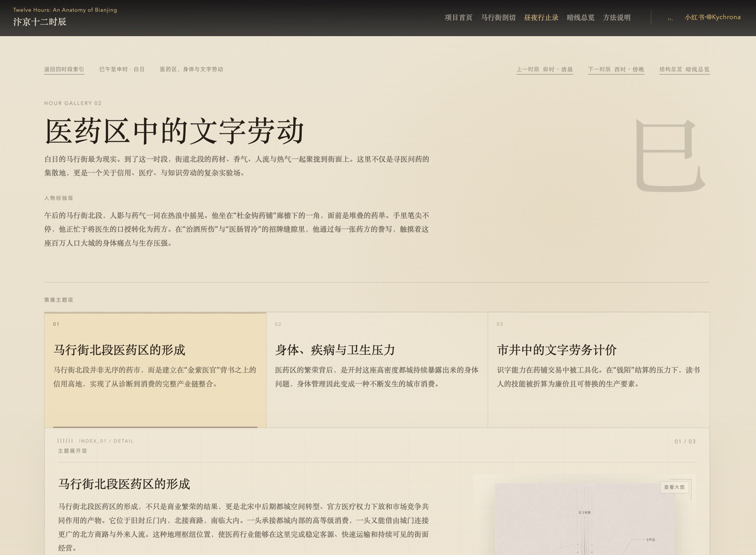Click the 查看大图 button on the map

point(674,487)
